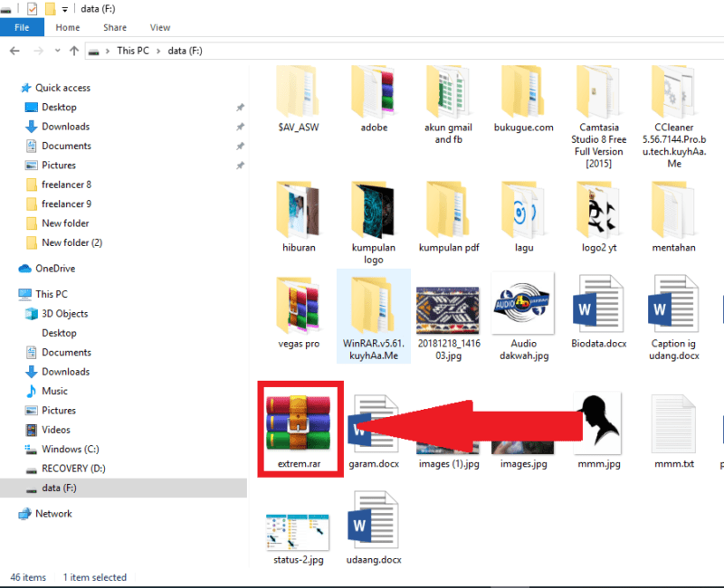Select Quick access in navigation pane
The height and width of the screenshot is (588, 724).
[62, 88]
